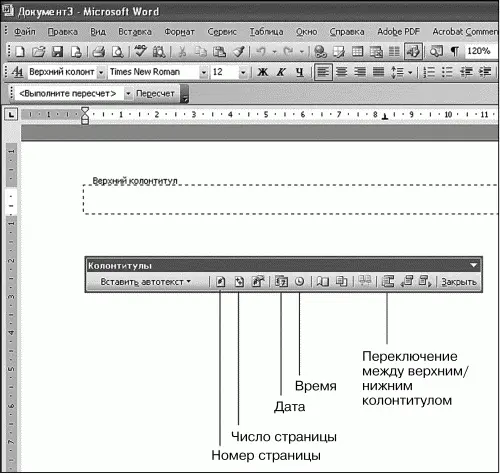Click the Закрыть button

459,282
